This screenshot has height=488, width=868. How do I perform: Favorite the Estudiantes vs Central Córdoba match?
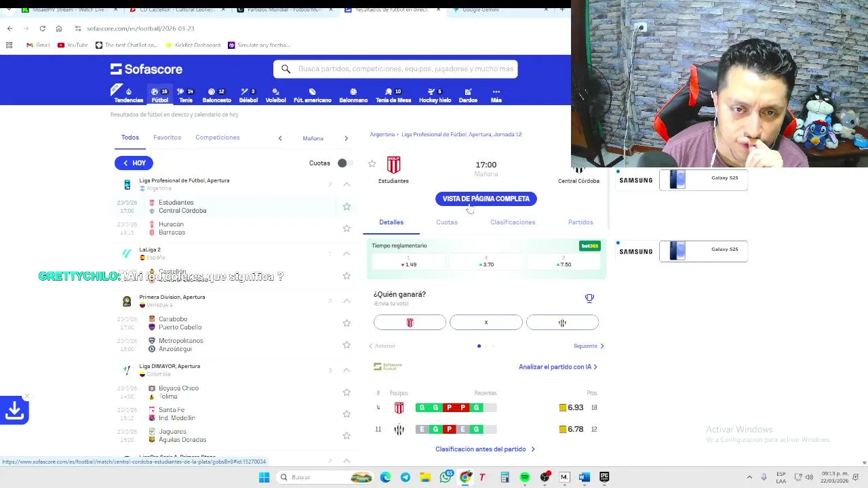[x=347, y=207]
